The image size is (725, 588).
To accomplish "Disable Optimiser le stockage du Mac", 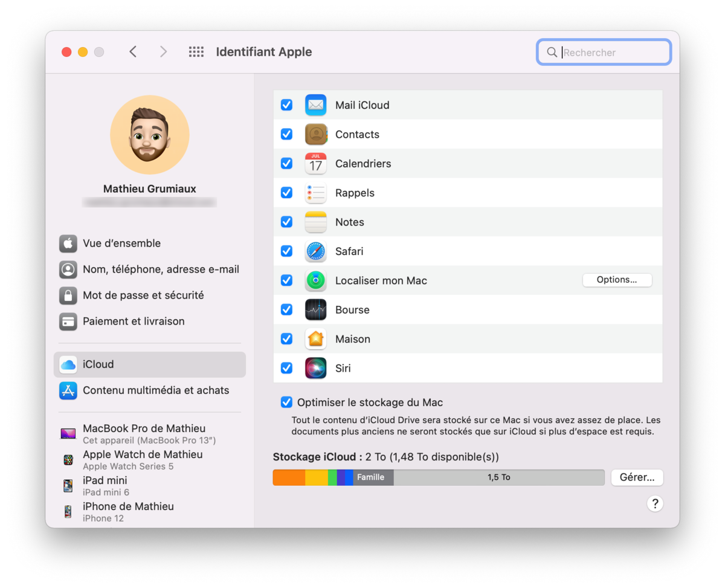I will coord(287,402).
